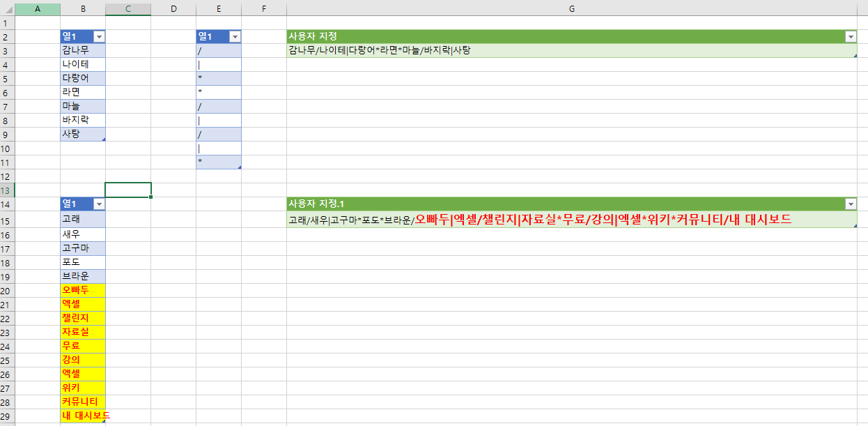Select the column E header
This screenshot has width=868, height=426.
[219, 8]
